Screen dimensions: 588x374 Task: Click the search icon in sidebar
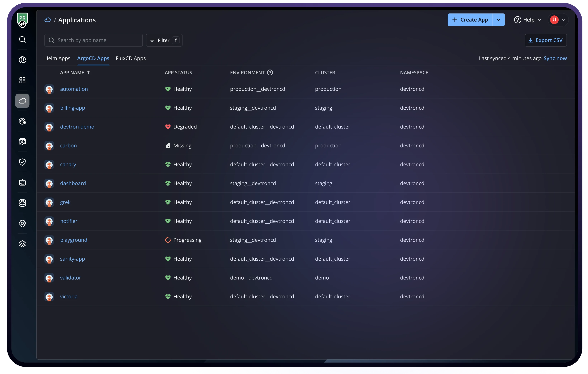coord(22,40)
